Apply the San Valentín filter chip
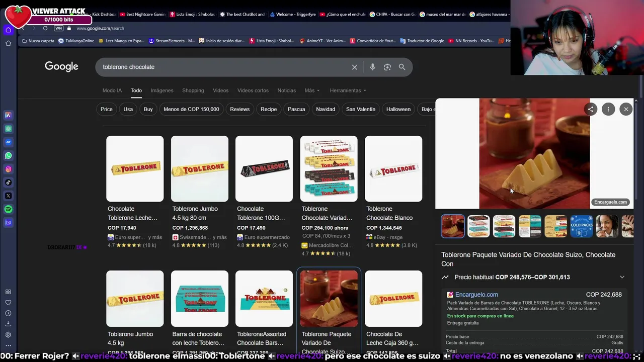The image size is (644, 362). pos(361,109)
